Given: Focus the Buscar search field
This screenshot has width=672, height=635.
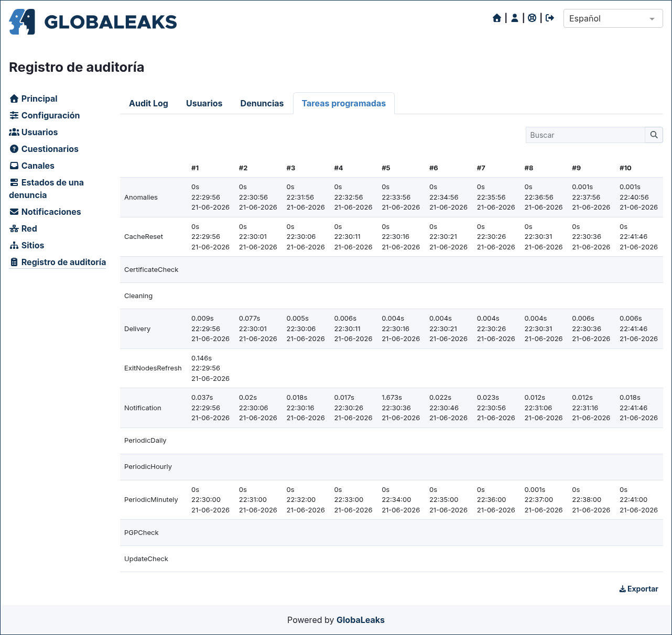Looking at the screenshot, I should pyautogui.click(x=585, y=135).
